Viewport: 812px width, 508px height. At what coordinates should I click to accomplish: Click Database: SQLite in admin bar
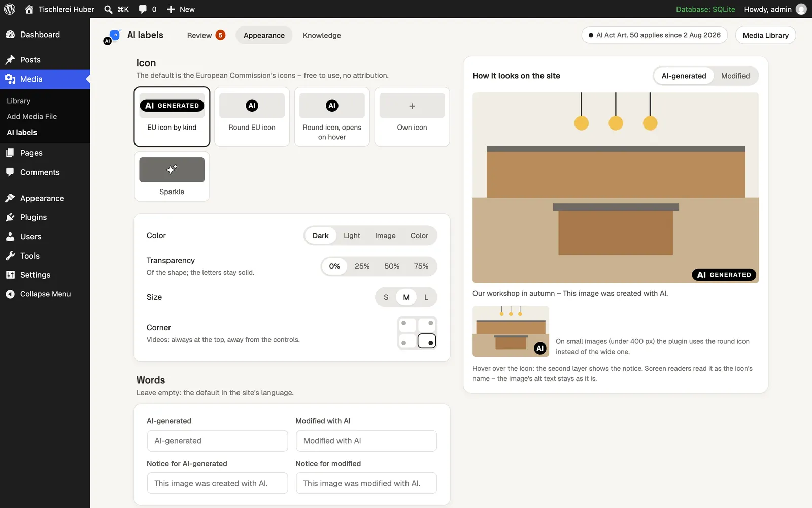point(705,9)
